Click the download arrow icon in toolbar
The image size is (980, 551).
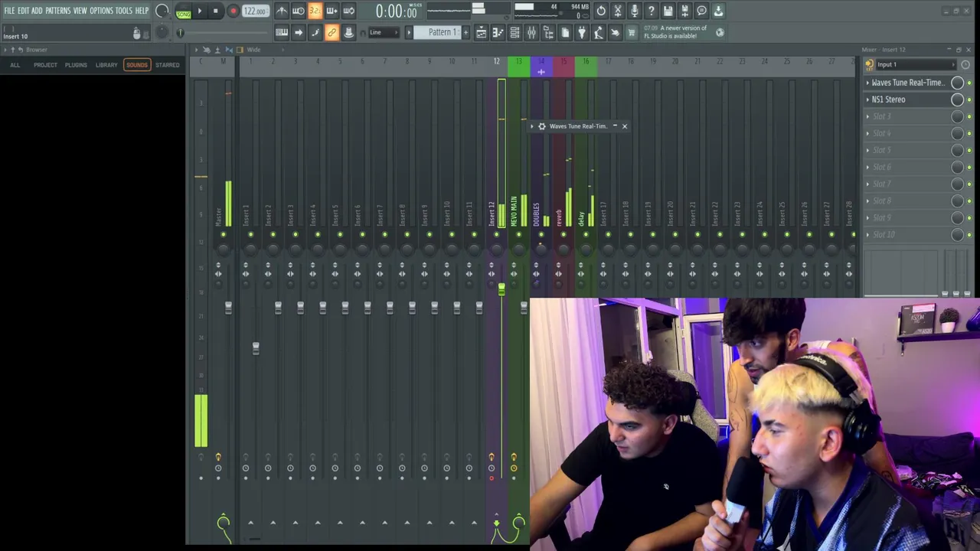(x=718, y=11)
